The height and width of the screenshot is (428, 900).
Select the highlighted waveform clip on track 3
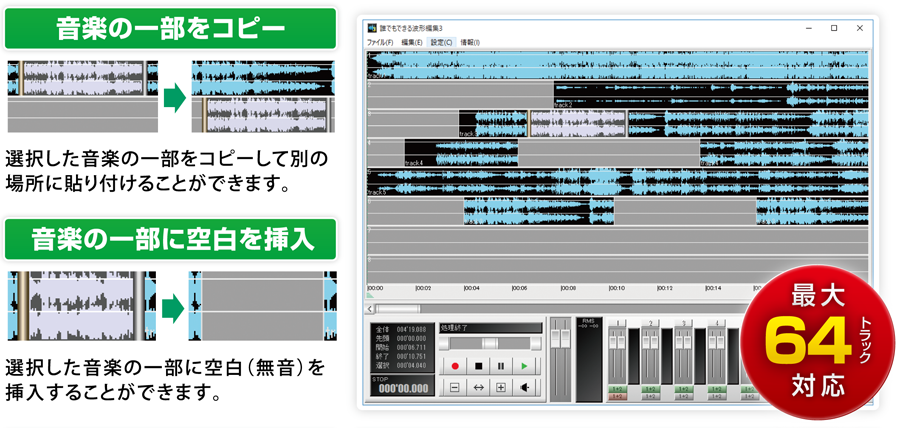point(577,124)
